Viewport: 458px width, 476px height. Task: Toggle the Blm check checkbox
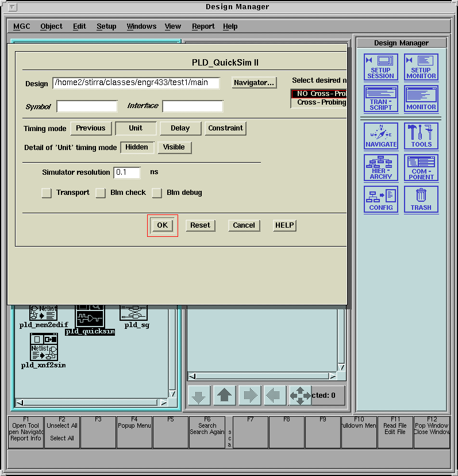click(x=101, y=193)
